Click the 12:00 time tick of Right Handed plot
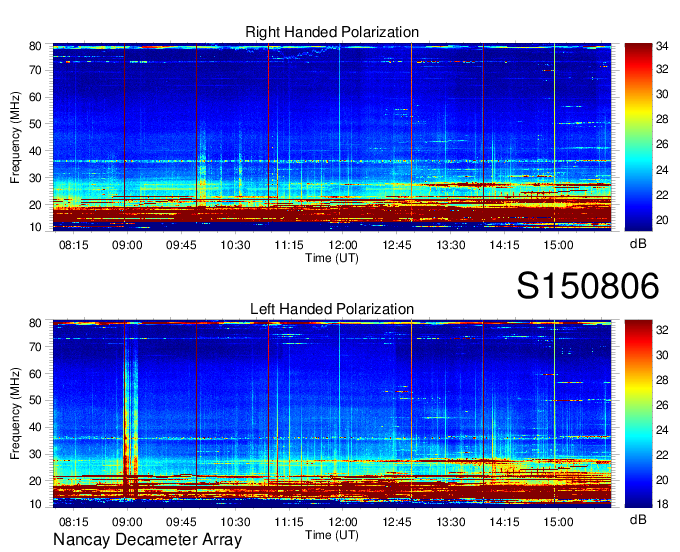This screenshot has height=552, width=680. pos(343,245)
